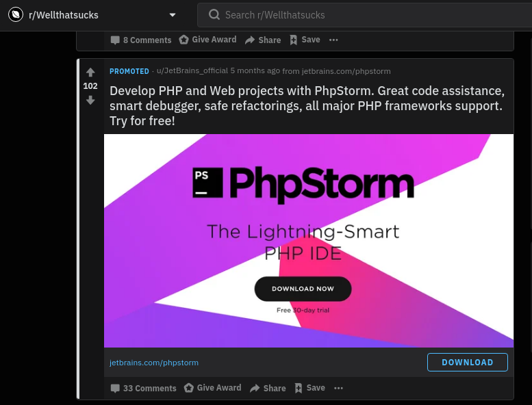Click the DOWNLOAD NOW button in the banner
Viewport: 532px width, 405px height.
click(303, 289)
